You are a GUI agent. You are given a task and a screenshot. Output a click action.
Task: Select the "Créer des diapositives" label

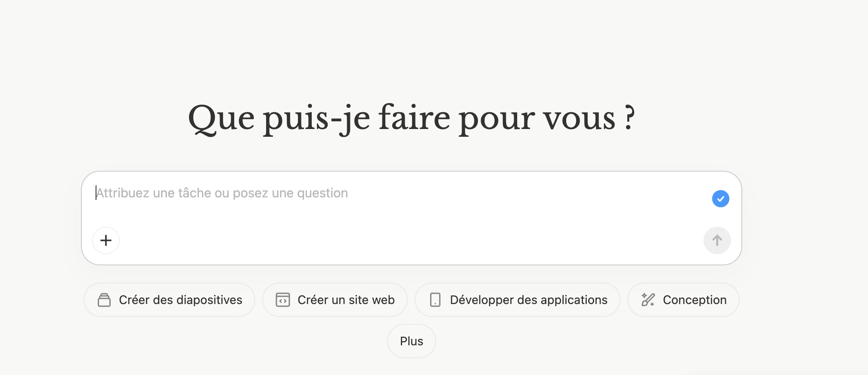tap(180, 300)
